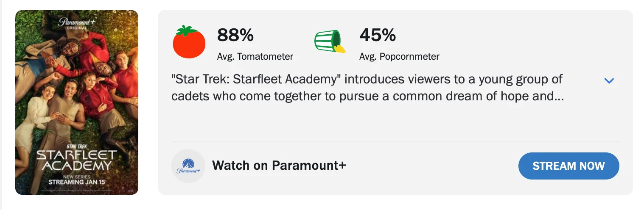Click the 88% Tomatometer score

point(235,36)
